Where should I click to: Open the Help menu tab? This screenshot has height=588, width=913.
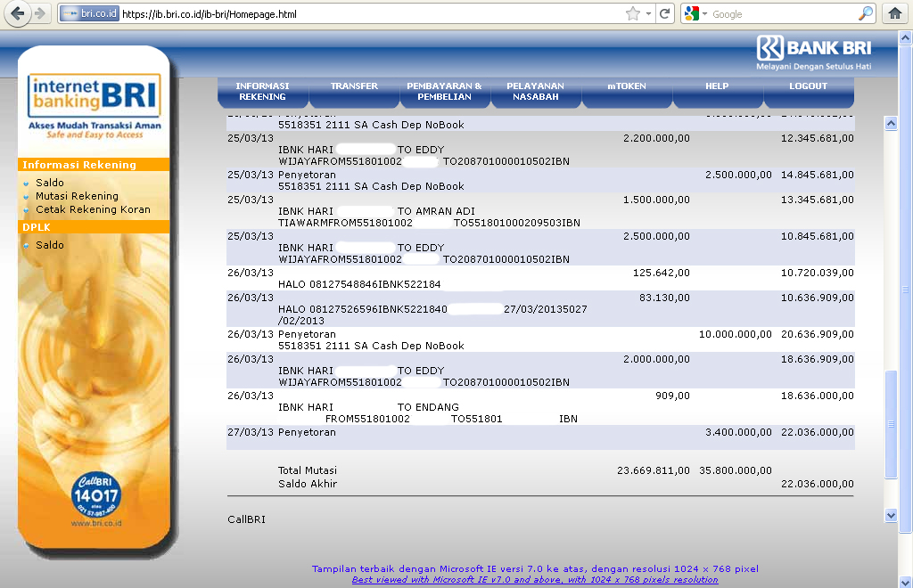(718, 91)
